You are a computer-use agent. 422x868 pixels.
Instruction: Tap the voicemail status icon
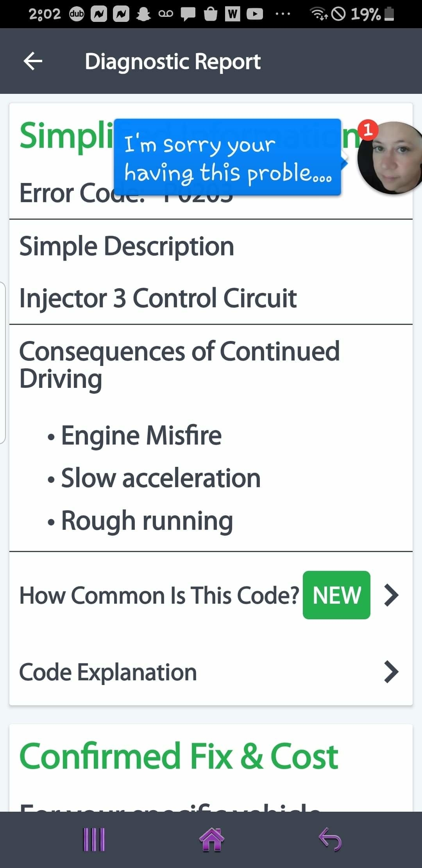165,14
